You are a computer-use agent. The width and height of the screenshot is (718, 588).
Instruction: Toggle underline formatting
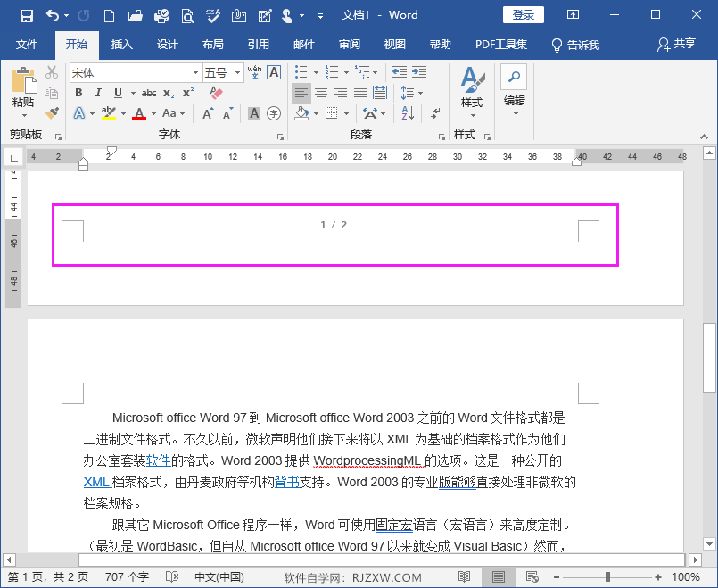(117, 92)
